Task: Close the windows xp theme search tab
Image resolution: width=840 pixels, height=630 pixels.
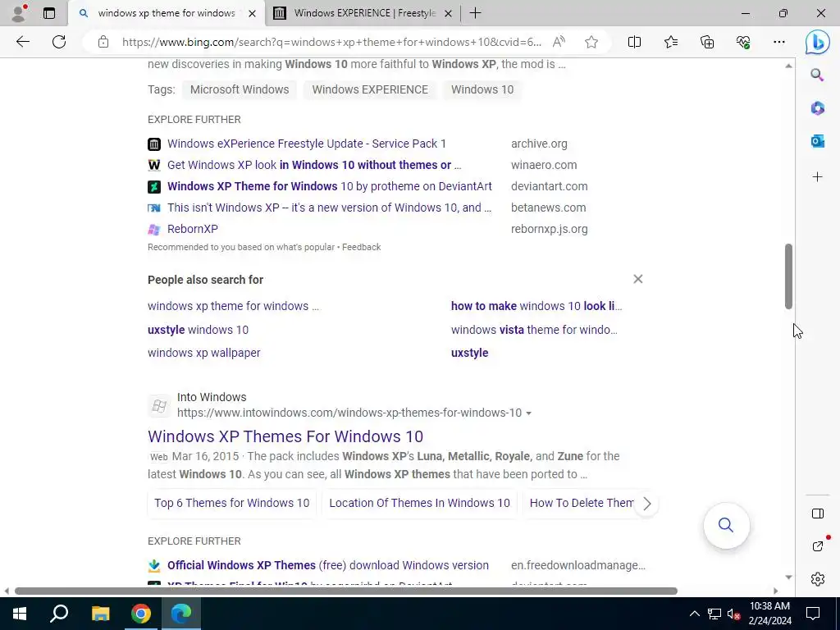Action: pyautogui.click(x=253, y=13)
